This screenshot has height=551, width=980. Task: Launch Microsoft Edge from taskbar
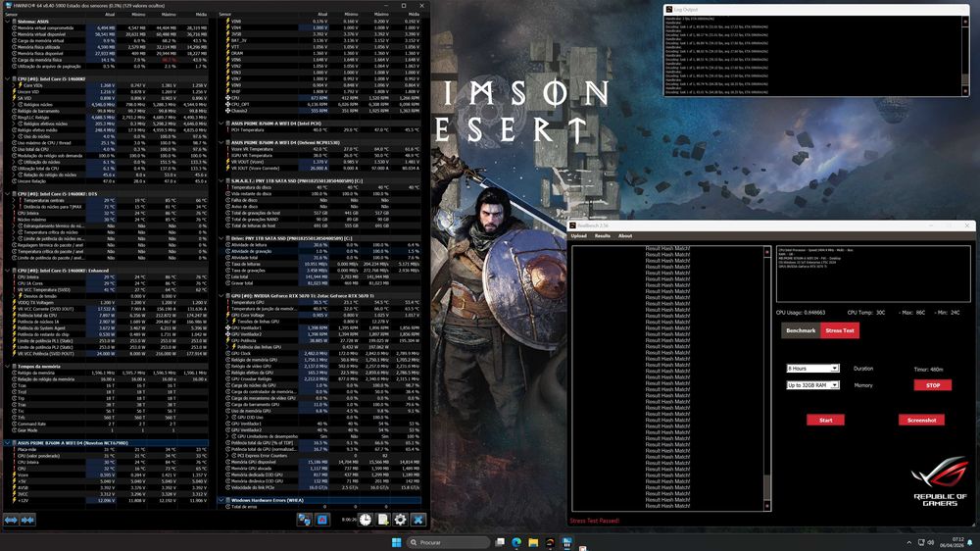(516, 542)
